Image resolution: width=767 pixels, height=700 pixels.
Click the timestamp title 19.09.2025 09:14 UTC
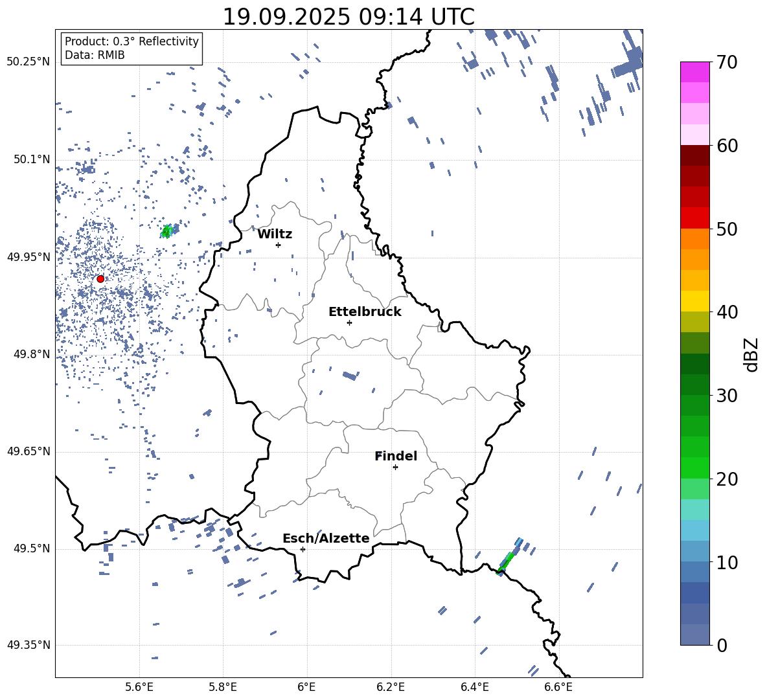[x=349, y=17]
